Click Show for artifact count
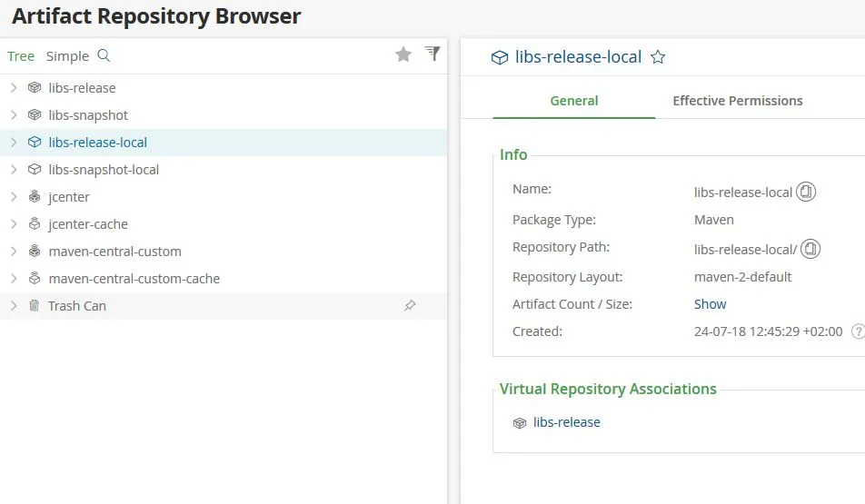Image resolution: width=865 pixels, height=504 pixels. [x=710, y=304]
